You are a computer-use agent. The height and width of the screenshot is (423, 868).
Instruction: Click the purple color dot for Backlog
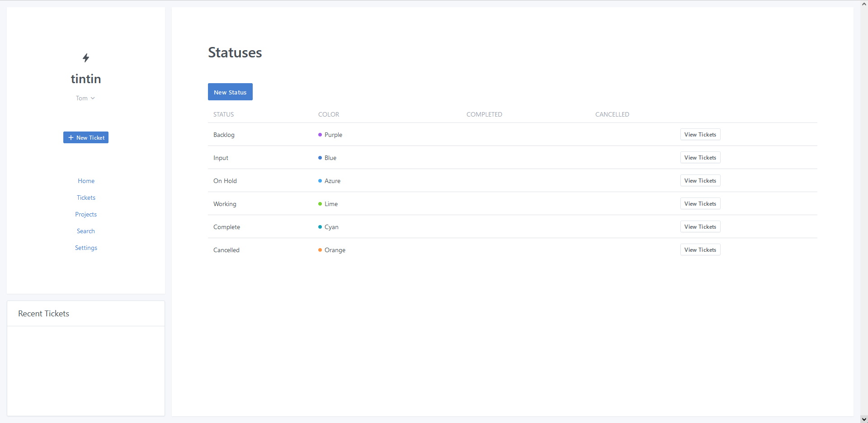[320, 135]
